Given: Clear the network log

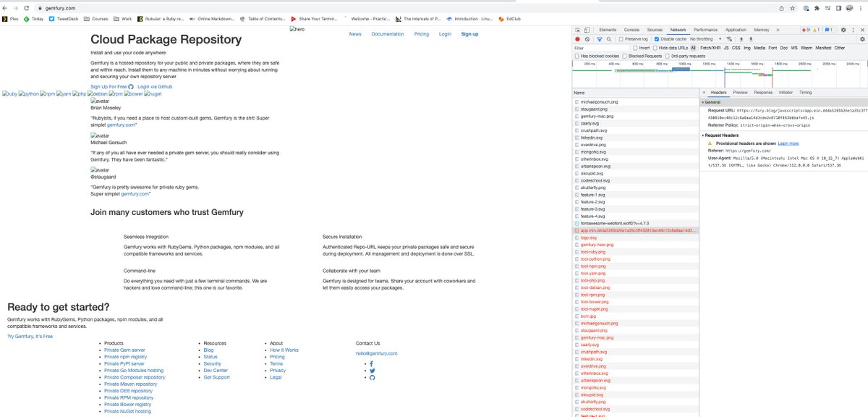Looking at the screenshot, I should pyautogui.click(x=587, y=39).
